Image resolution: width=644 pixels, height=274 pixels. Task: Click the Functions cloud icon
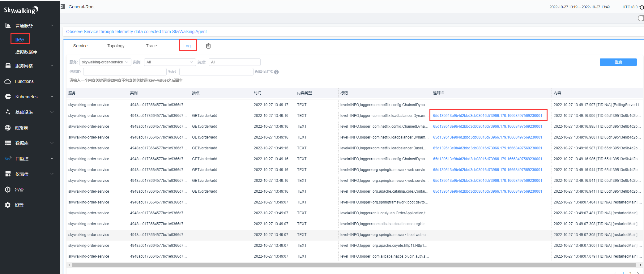[8, 81]
